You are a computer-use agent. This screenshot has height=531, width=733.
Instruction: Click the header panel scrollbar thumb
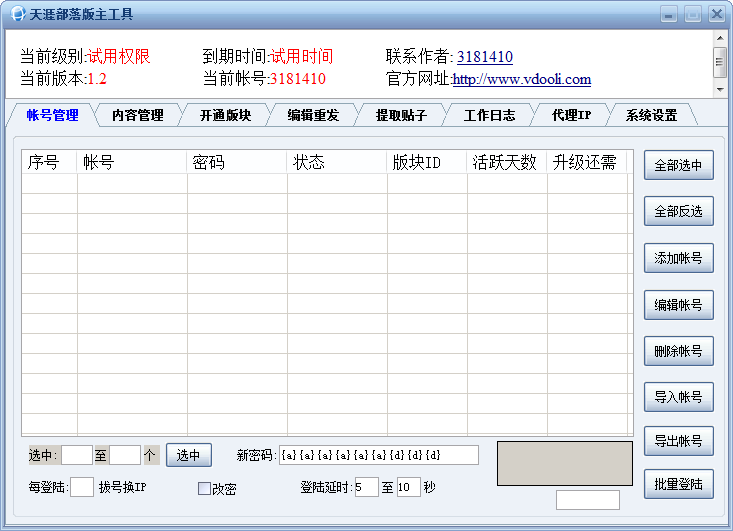[x=720, y=62]
